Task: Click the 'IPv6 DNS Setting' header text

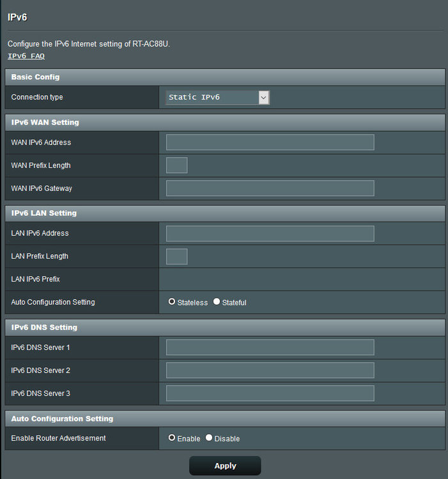Action: pos(44,328)
